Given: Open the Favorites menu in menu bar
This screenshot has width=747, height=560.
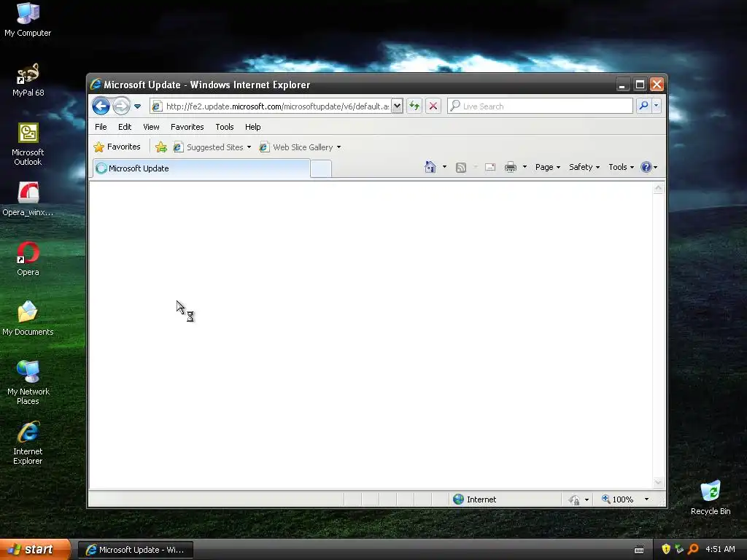Looking at the screenshot, I should (x=187, y=127).
